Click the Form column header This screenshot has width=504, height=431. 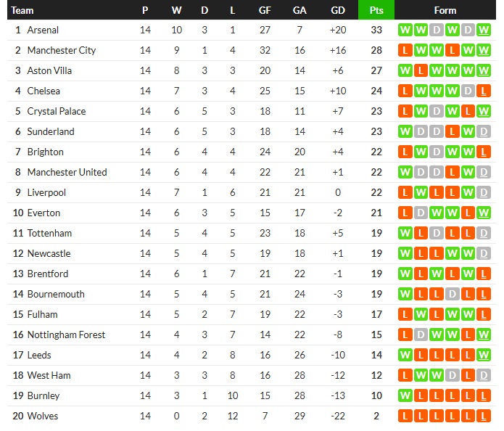445,10
